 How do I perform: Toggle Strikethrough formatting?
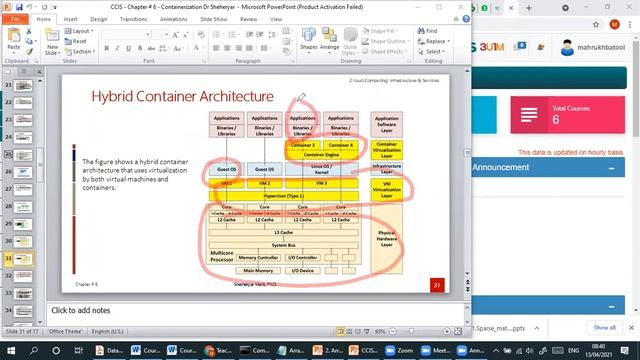(151, 49)
